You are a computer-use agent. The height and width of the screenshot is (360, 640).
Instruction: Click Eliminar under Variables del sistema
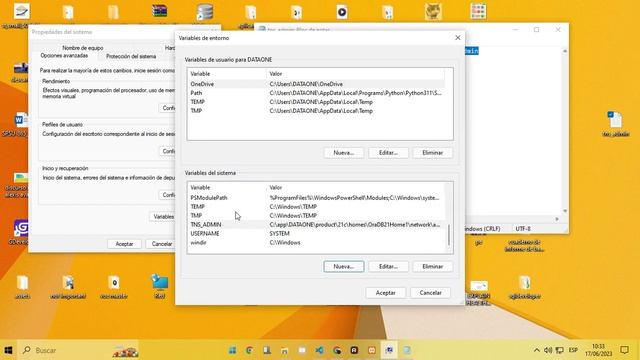click(432, 267)
